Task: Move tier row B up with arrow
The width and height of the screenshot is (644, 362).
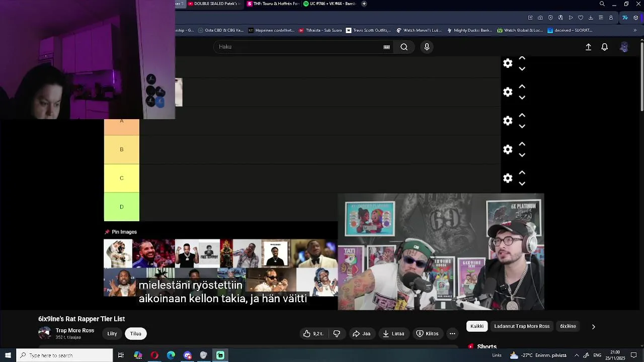Action: click(522, 144)
